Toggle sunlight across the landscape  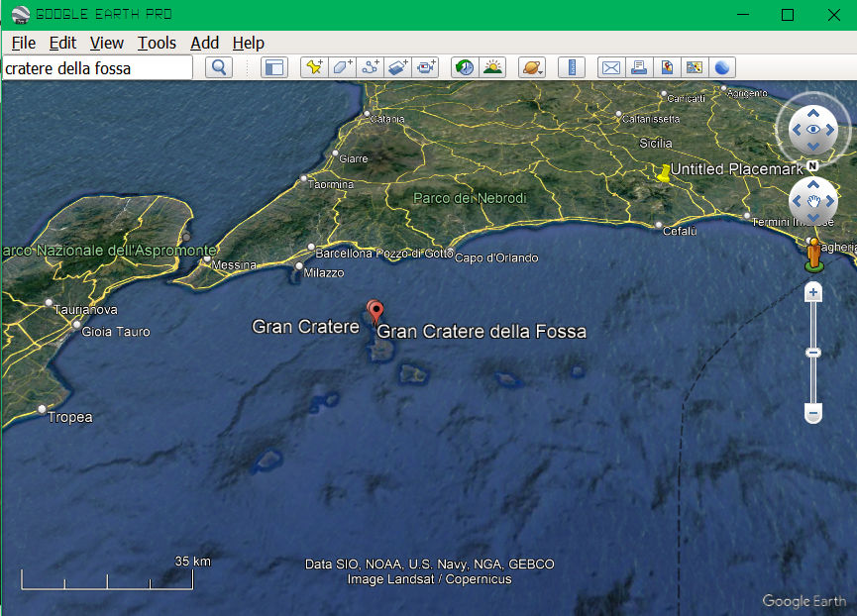491,67
